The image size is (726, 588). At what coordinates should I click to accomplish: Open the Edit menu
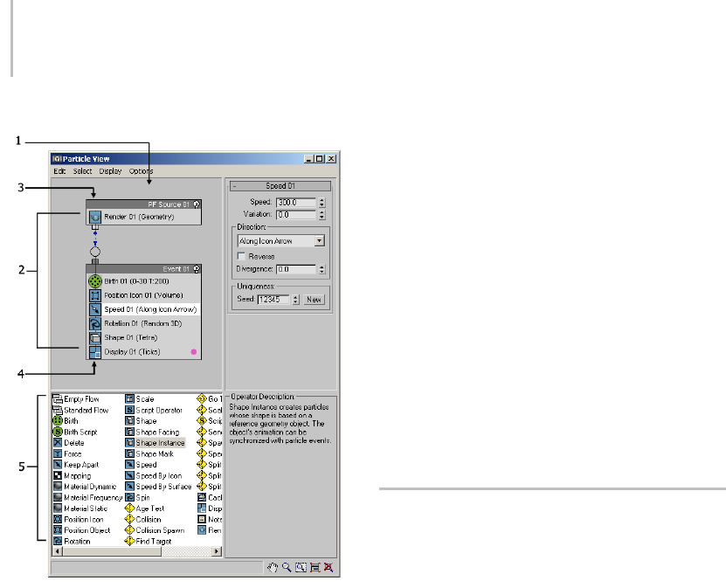tap(59, 171)
